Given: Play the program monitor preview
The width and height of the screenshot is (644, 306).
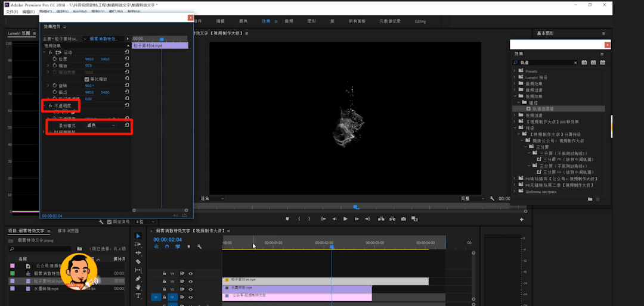Looking at the screenshot, I should coord(345,219).
